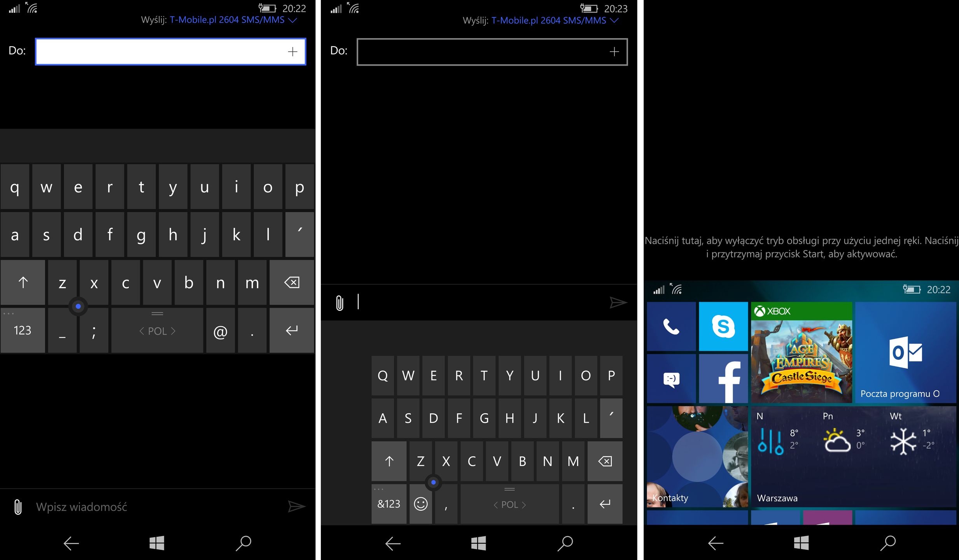This screenshot has height=560, width=959.
Task: Tap the Skype tile on the start screen
Action: point(723,326)
